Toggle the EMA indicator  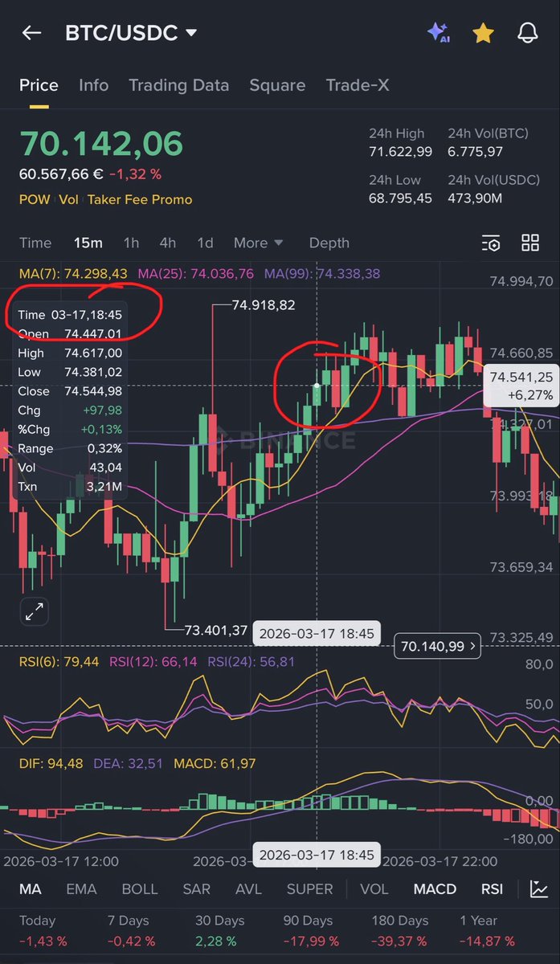[x=81, y=889]
